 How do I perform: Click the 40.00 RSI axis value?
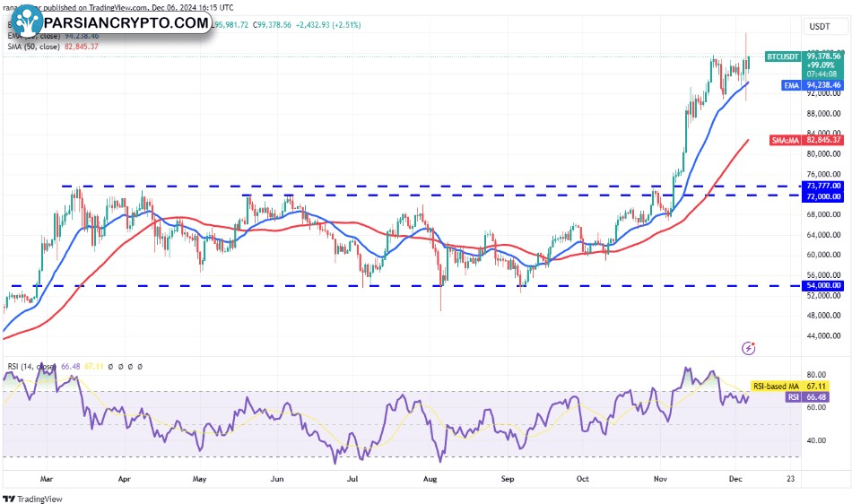point(816,440)
